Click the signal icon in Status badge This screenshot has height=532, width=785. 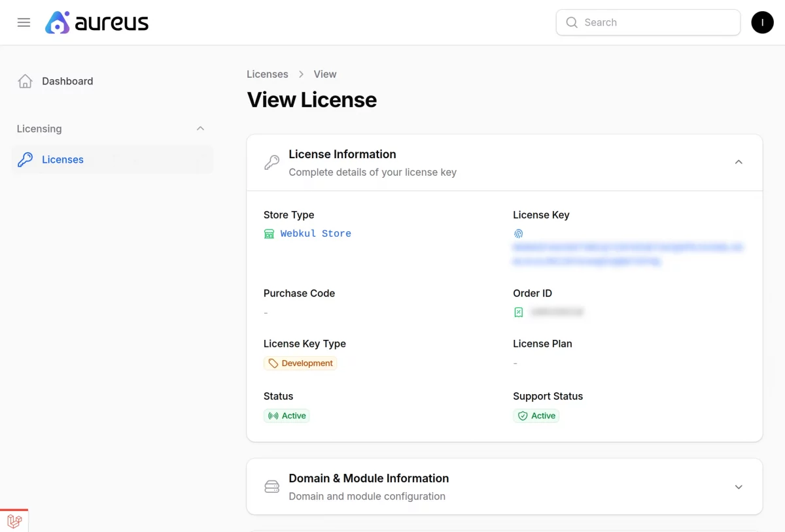[x=273, y=416]
